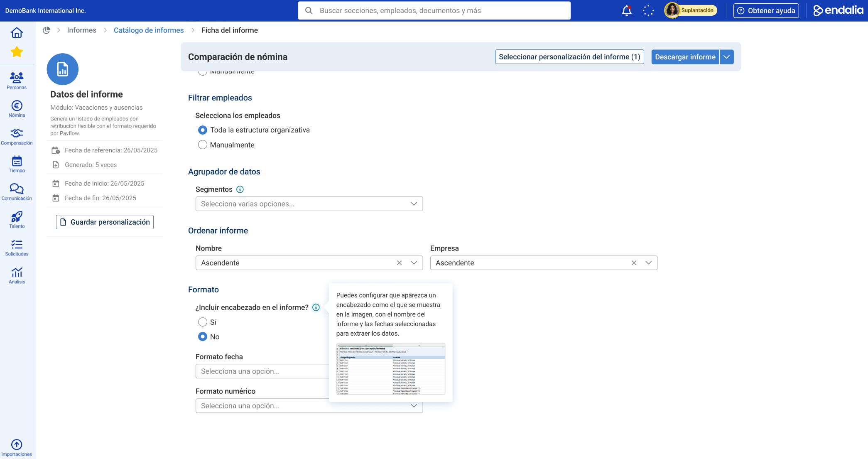
Task: Click the yellow favorites star icon
Action: click(x=17, y=52)
